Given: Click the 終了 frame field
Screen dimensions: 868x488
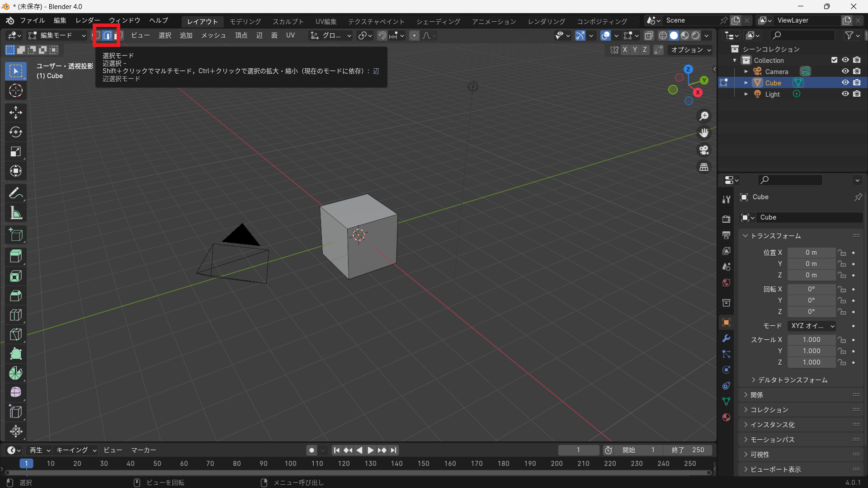Looking at the screenshot, I should [688, 450].
